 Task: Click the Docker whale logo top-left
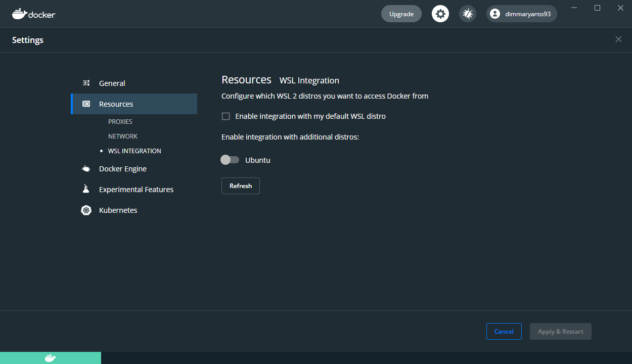(20, 14)
